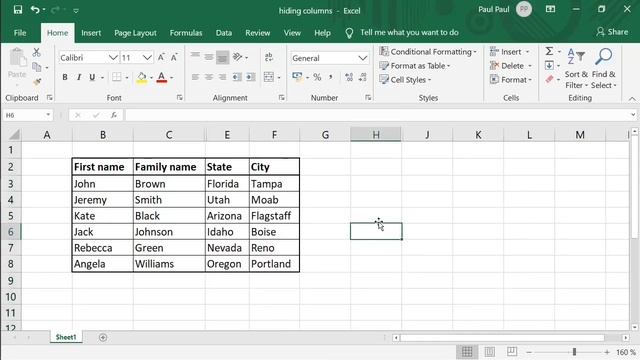Toggle Top Align
Viewport: 640px width, 360px height.
point(196,57)
